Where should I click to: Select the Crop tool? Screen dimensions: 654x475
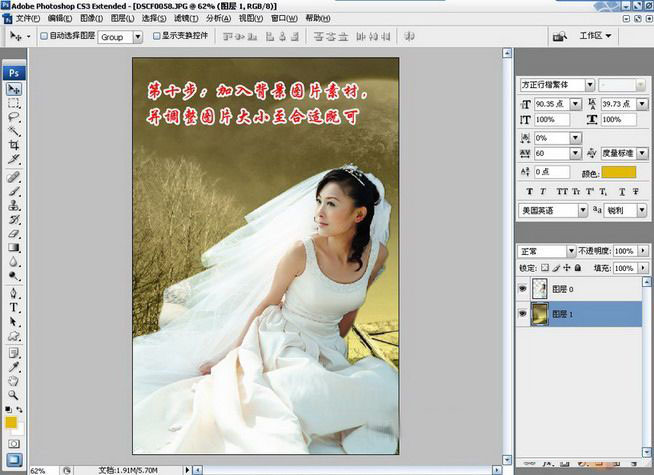15,145
